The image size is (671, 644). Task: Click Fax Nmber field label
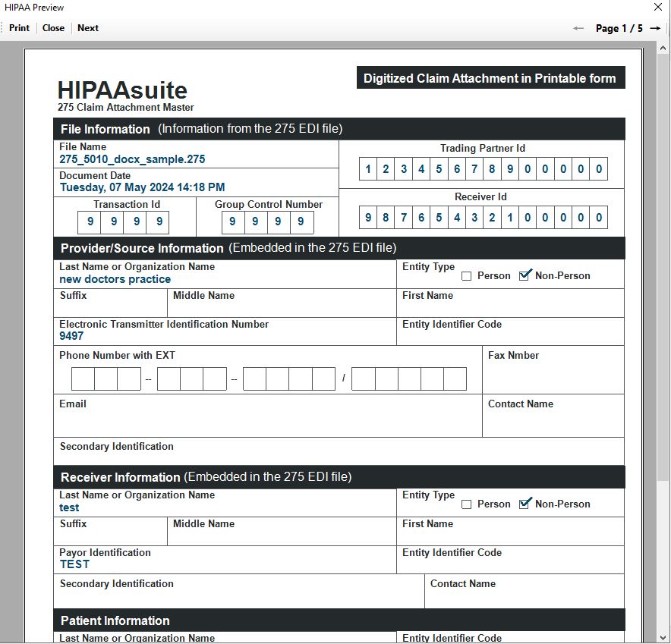point(513,355)
